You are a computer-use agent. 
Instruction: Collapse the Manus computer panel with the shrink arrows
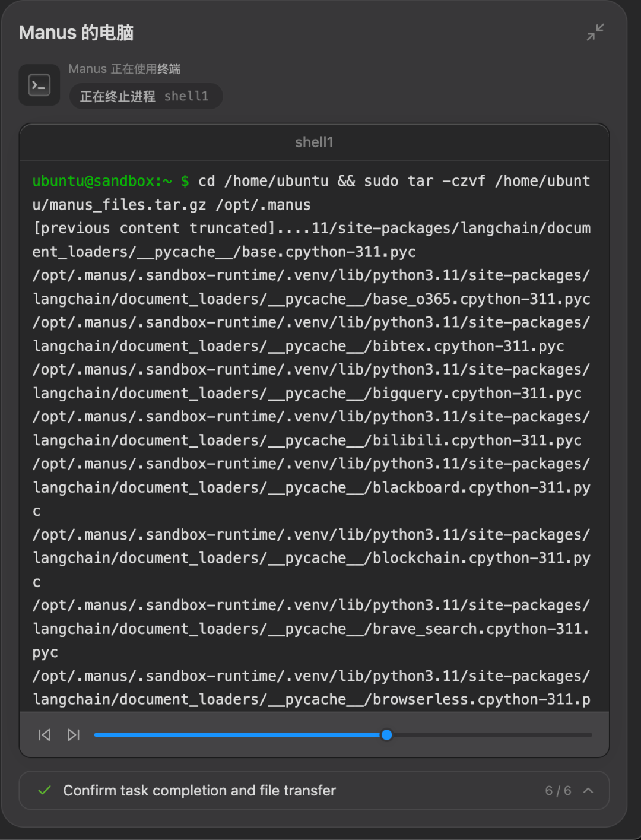coord(595,32)
